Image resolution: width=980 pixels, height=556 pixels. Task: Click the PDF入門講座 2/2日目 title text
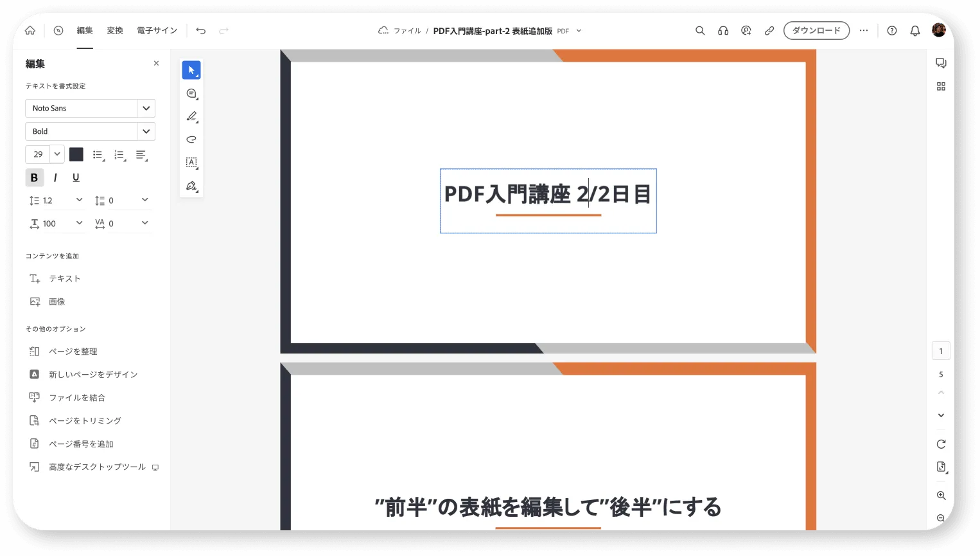pos(548,194)
